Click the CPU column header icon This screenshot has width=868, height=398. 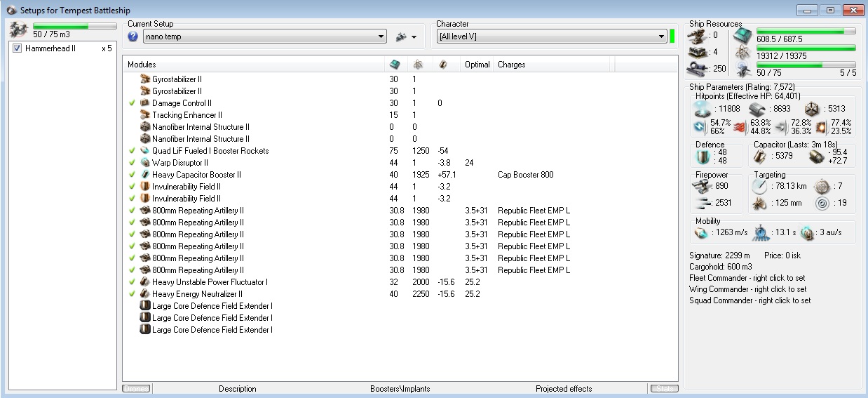(395, 65)
